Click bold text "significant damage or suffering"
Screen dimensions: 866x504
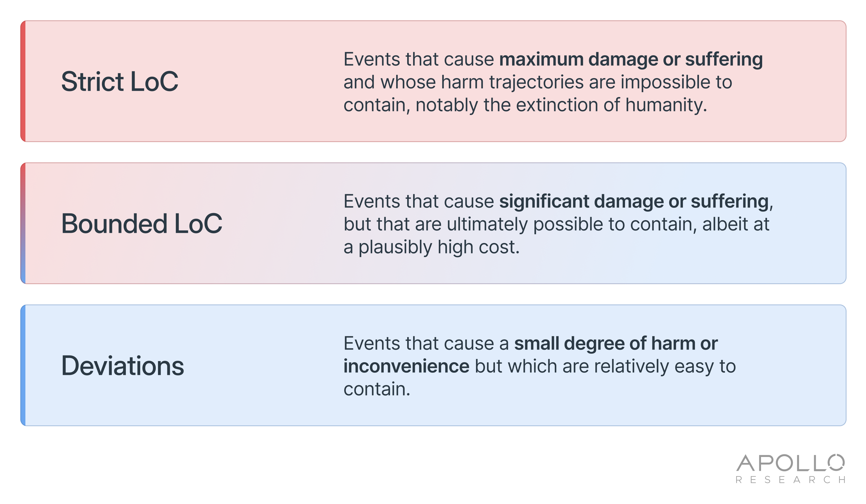[633, 201]
